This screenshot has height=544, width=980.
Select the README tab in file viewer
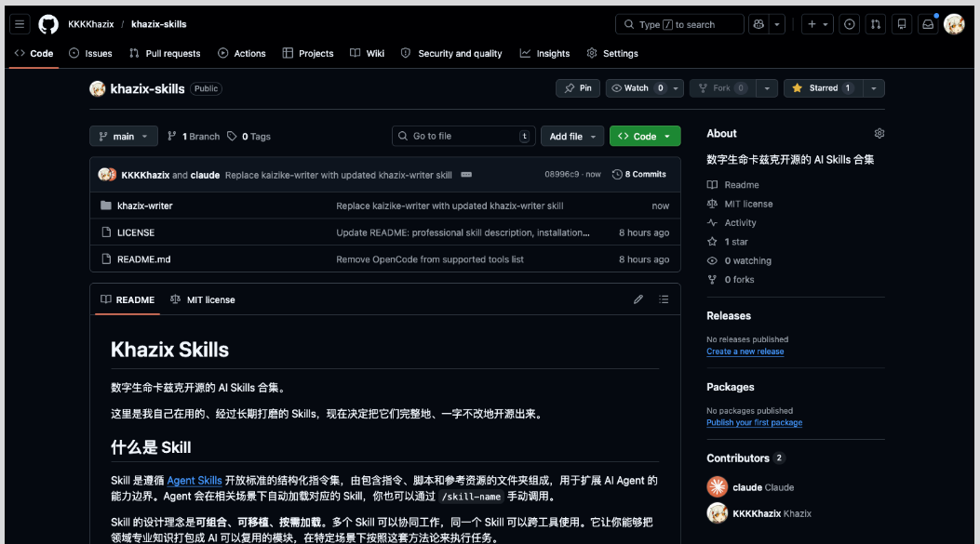point(128,299)
